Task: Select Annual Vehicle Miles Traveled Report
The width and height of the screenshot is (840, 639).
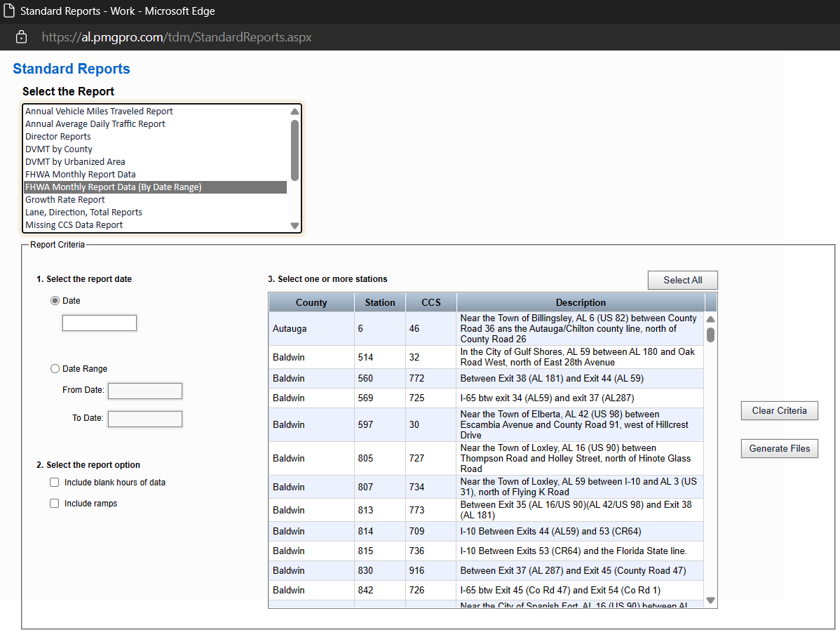Action: 156,112
